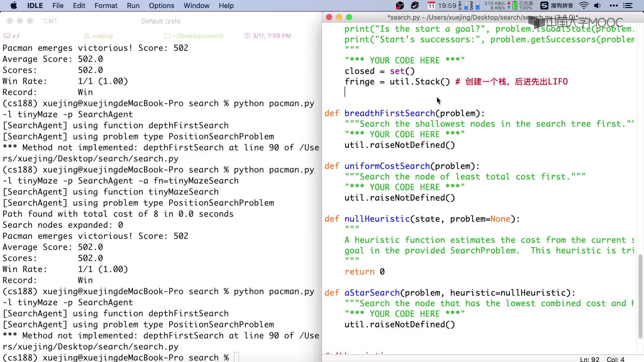Open the Format menu

tap(106, 6)
